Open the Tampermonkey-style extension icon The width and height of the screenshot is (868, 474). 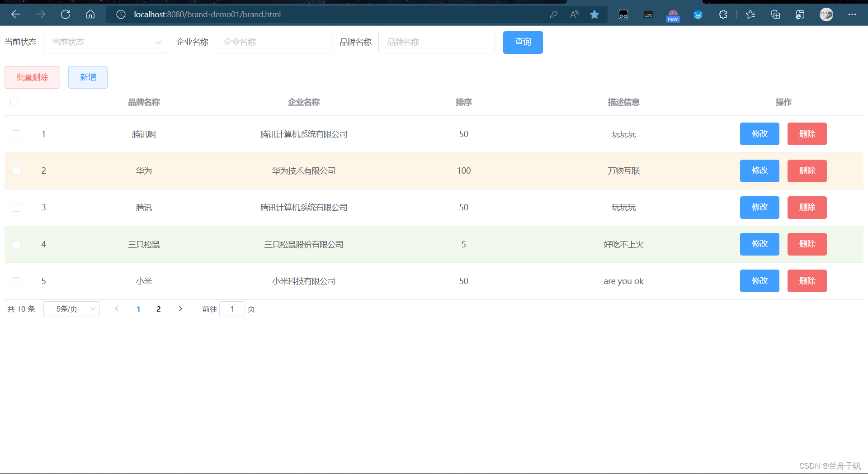click(623, 14)
